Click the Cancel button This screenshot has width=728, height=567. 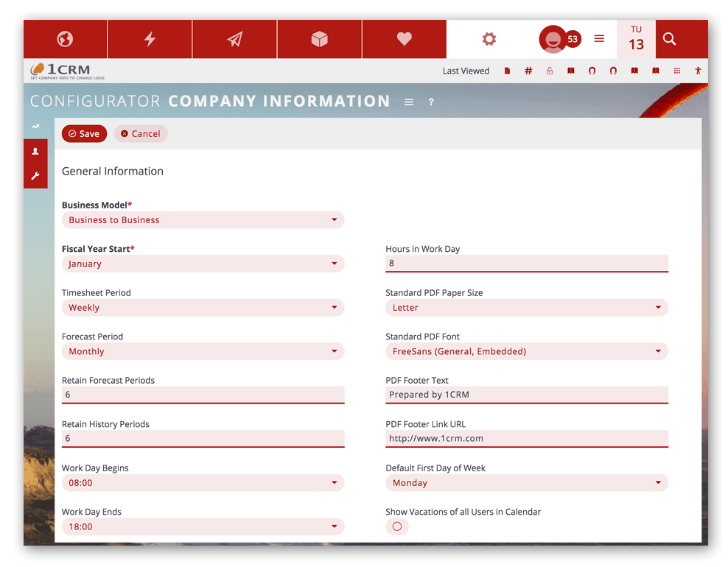pos(141,133)
